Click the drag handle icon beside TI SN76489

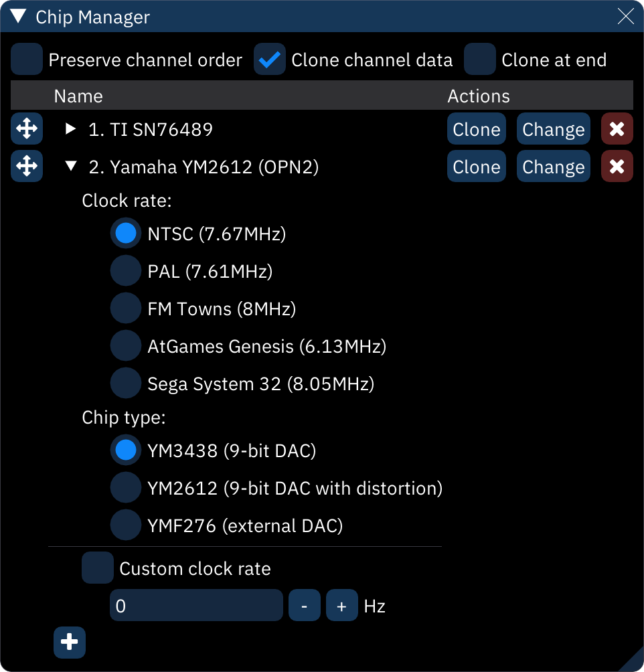pyautogui.click(x=27, y=129)
